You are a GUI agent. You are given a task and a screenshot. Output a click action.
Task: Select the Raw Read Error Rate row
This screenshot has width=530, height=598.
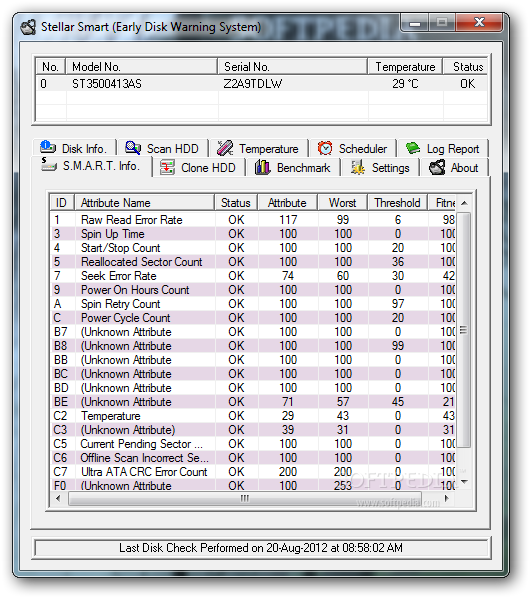pyautogui.click(x=254, y=220)
